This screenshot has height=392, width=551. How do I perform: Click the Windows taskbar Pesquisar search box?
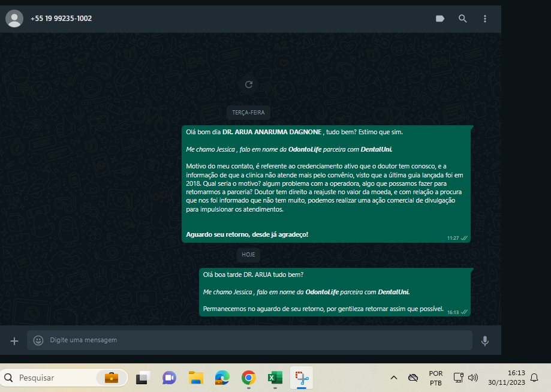64,378
